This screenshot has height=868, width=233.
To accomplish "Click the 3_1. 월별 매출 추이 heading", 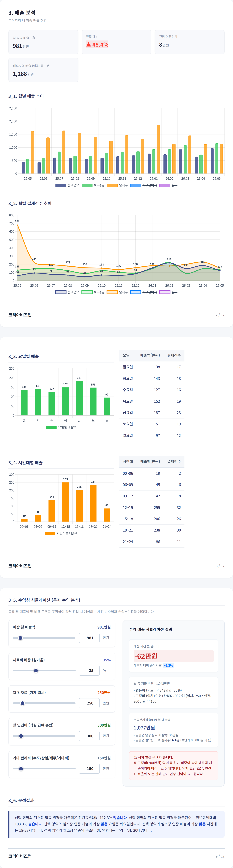I will click(x=26, y=96).
